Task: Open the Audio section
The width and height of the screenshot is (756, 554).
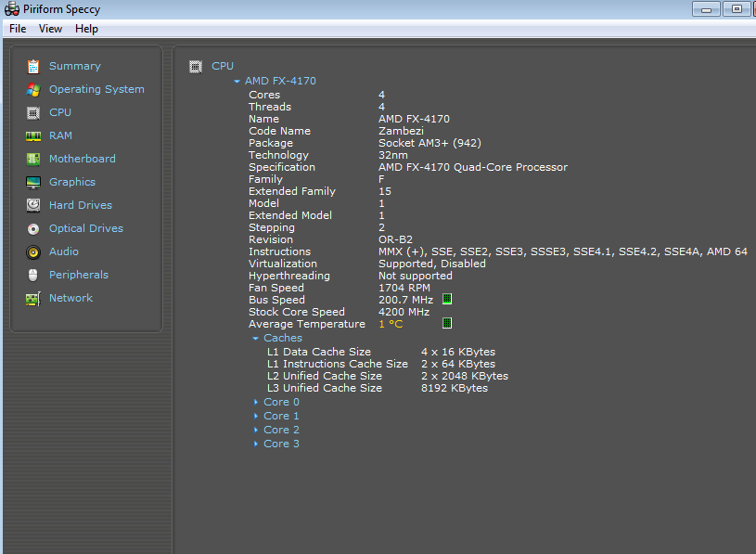Action: [64, 251]
